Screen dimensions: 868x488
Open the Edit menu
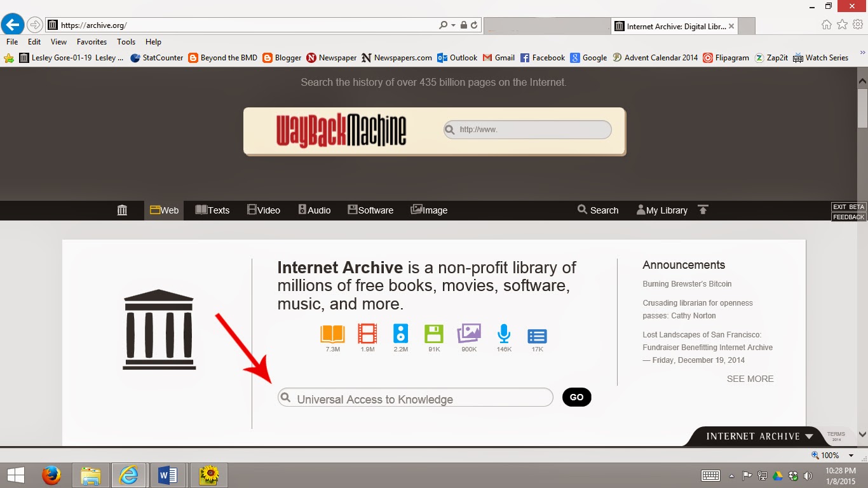pyautogui.click(x=34, y=42)
